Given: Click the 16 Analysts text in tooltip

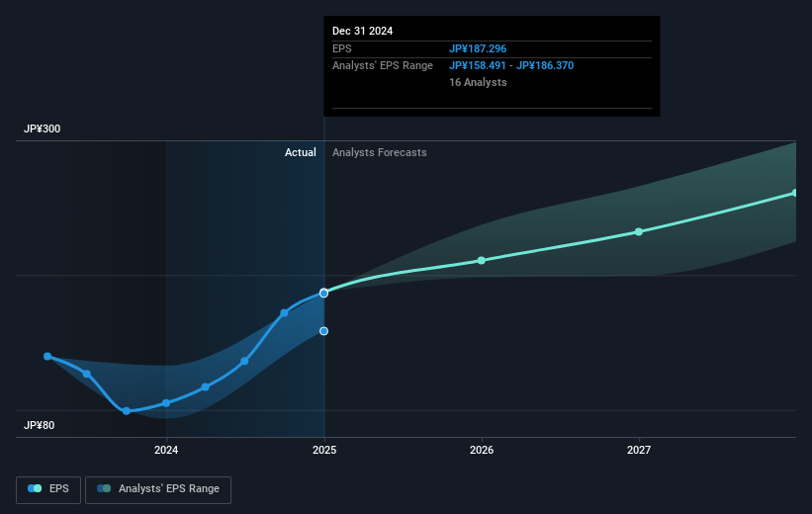Looking at the screenshot, I should [x=478, y=82].
